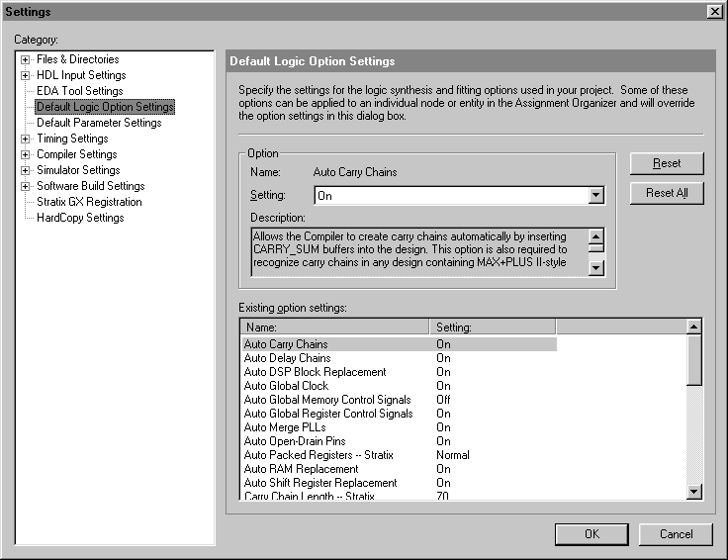Select EDA Tool Settings category

click(80, 91)
